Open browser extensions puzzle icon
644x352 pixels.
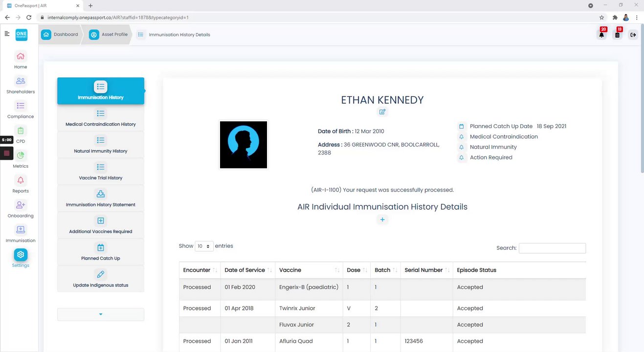615,17
